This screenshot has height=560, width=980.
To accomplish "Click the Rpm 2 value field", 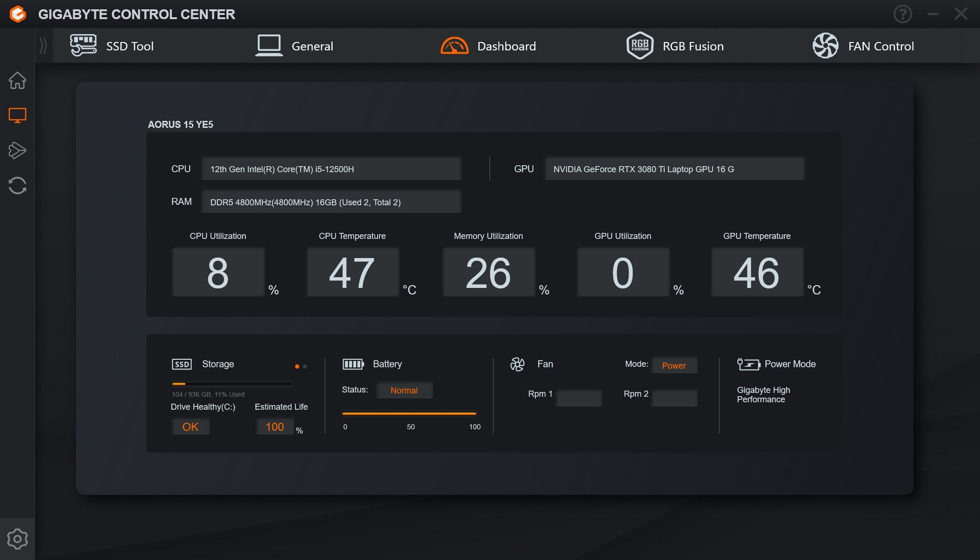I will click(x=674, y=398).
